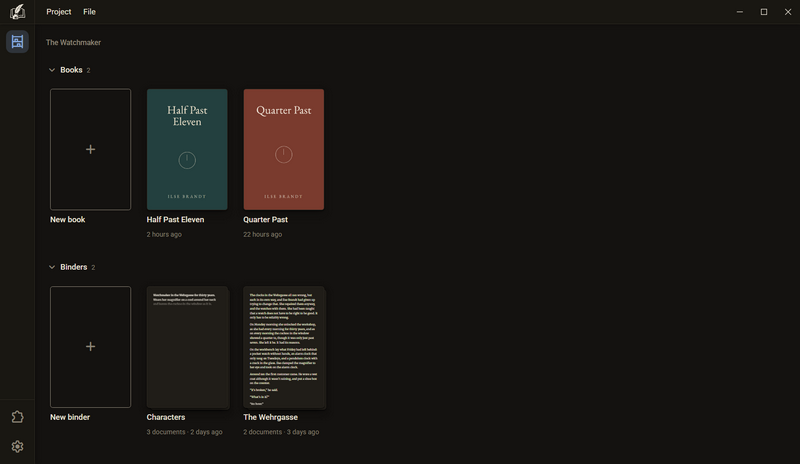Select the Half Past Eleven title text

[176, 219]
